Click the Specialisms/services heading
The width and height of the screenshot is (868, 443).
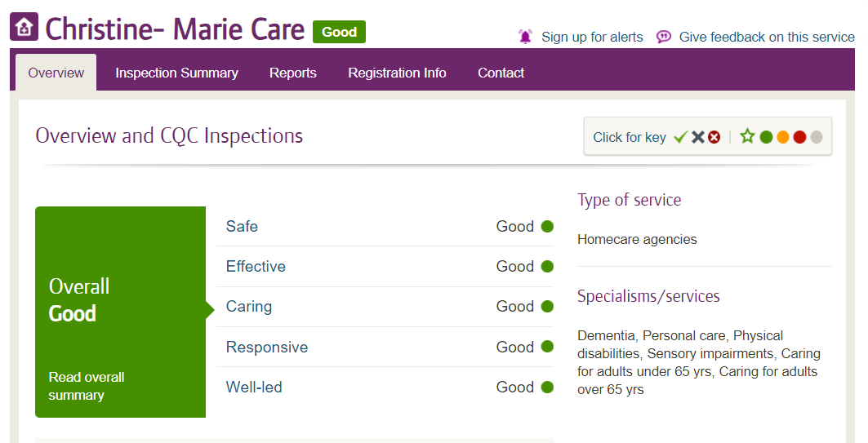(649, 296)
